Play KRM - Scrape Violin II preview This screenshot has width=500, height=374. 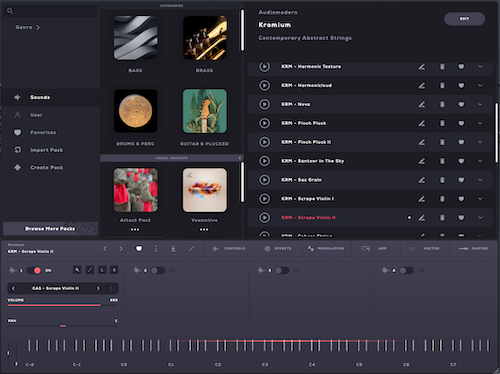(x=264, y=218)
